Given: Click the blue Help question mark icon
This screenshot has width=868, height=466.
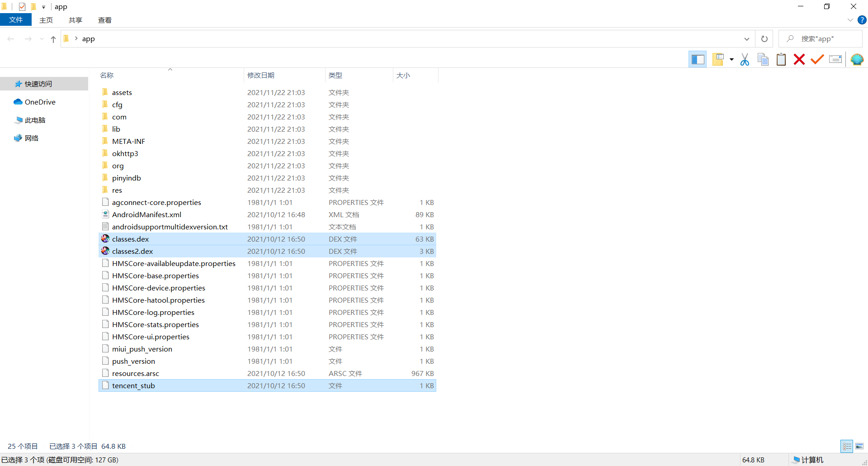Looking at the screenshot, I should point(862,20).
